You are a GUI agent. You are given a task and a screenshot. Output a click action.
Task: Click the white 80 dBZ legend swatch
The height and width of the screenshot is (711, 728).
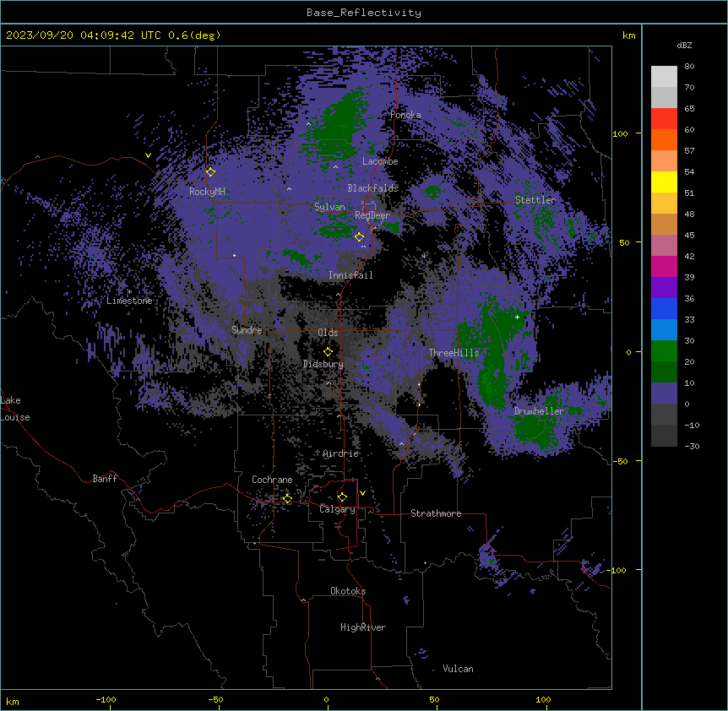point(664,77)
